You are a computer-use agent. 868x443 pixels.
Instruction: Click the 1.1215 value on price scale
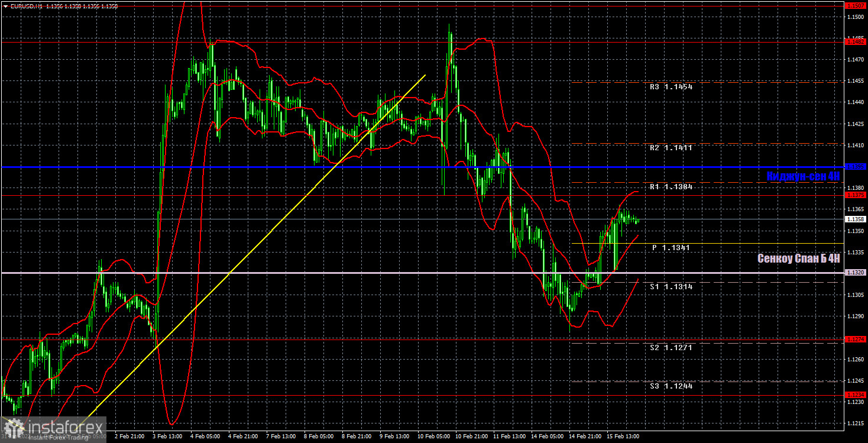click(855, 423)
